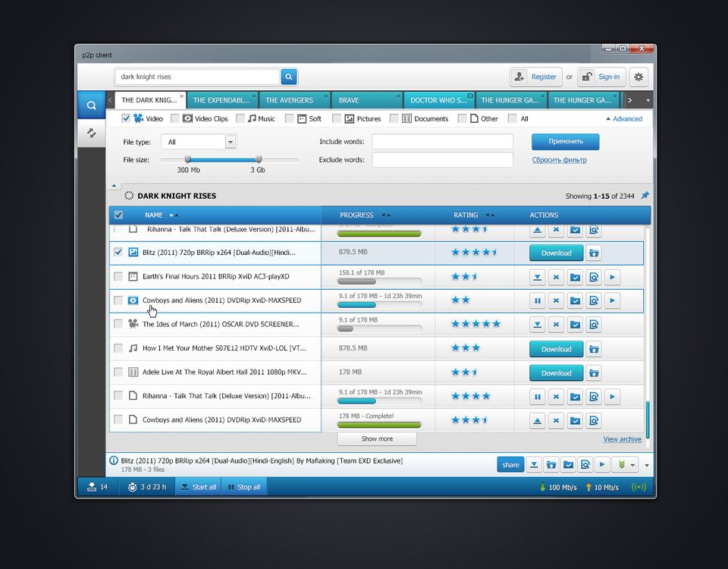Preview file details for The Ides of March

pyautogui.click(x=594, y=325)
